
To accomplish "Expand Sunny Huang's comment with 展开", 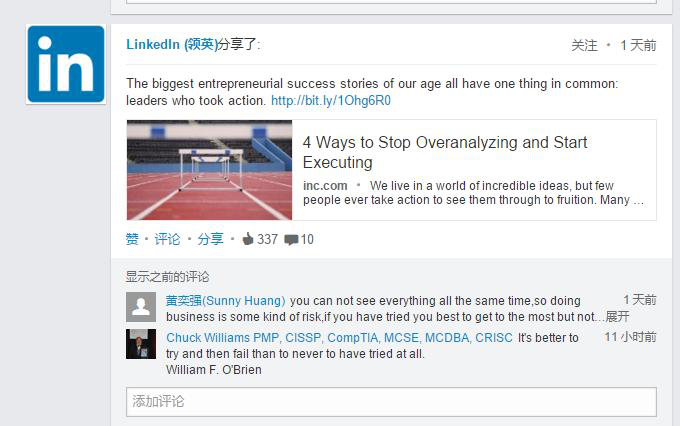I will click(x=617, y=317).
